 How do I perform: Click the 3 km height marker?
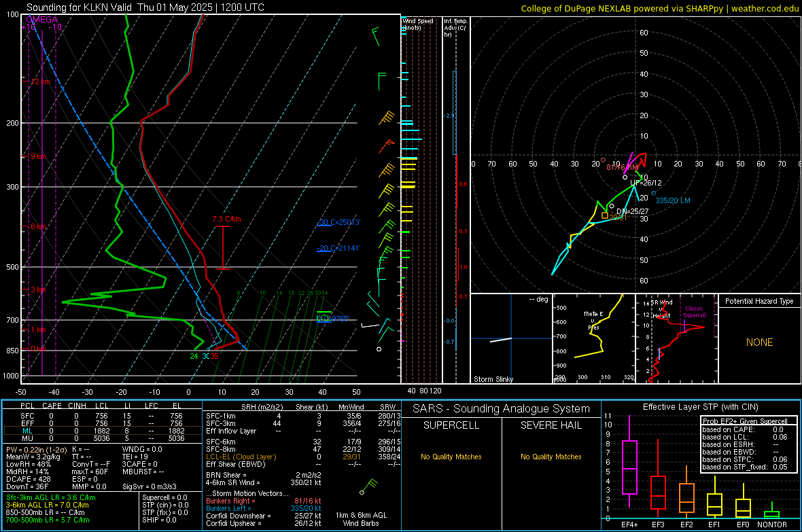[38, 289]
